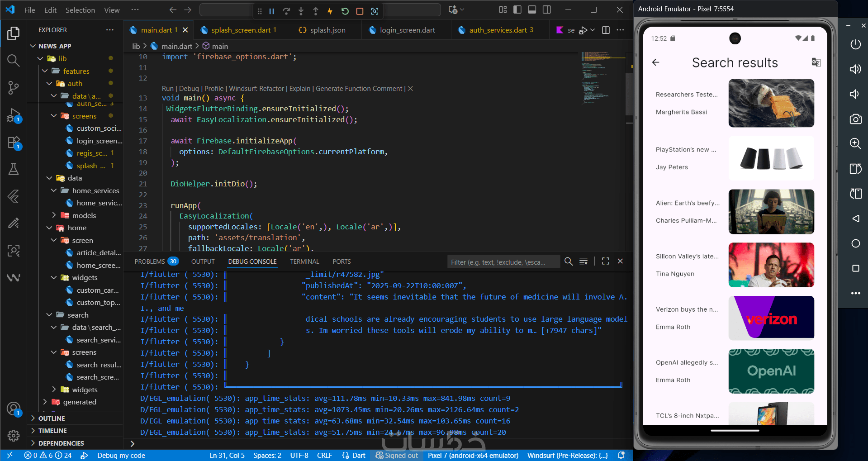Click Generate Function Comment CodeLens
Viewport: 868px width, 461px height.
[x=359, y=89]
